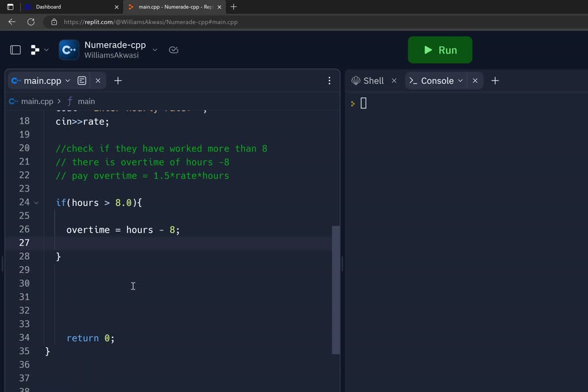The height and width of the screenshot is (392, 588).
Task: Click the editor vertical scrollbar
Action: (x=336, y=290)
